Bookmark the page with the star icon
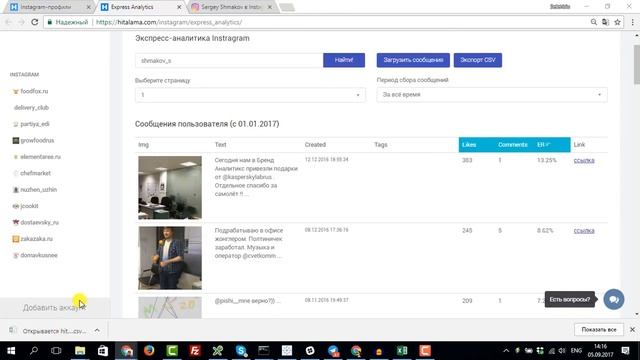The image size is (640, 360). [x=617, y=22]
